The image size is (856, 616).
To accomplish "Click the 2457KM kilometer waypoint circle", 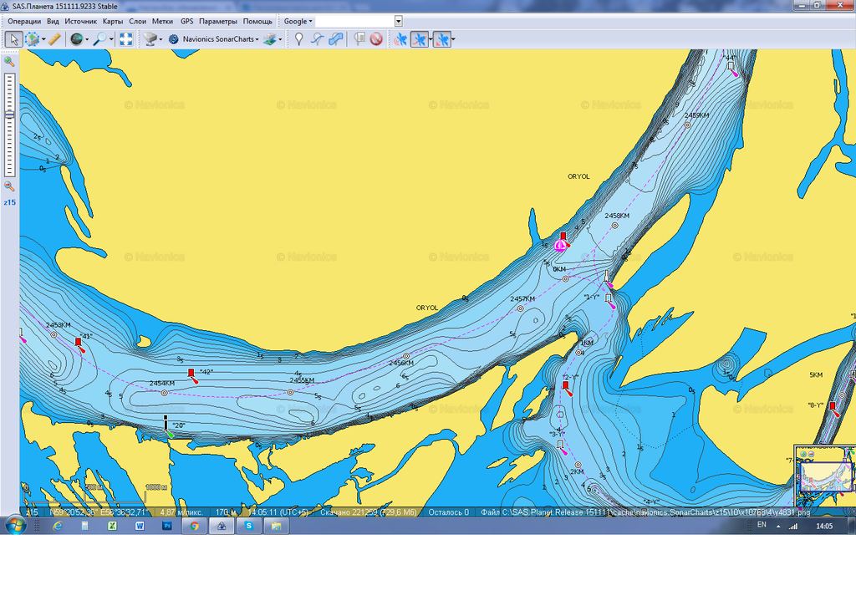I will click(x=520, y=308).
